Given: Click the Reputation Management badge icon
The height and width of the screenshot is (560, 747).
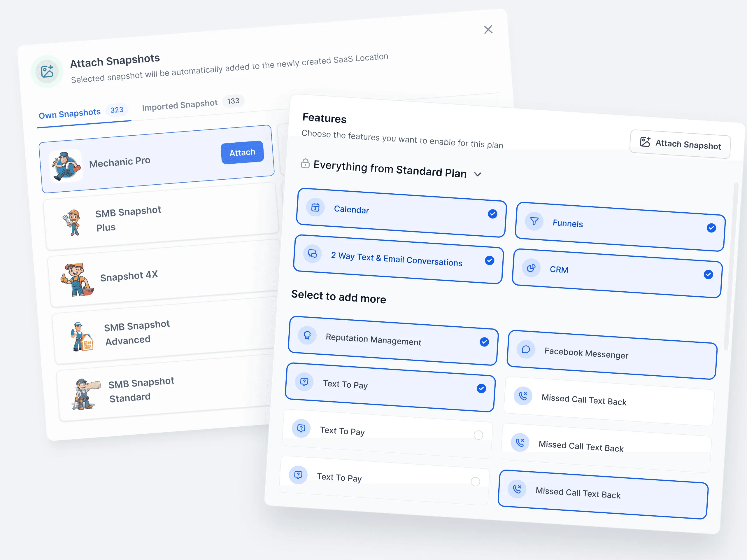Looking at the screenshot, I should click(x=307, y=335).
